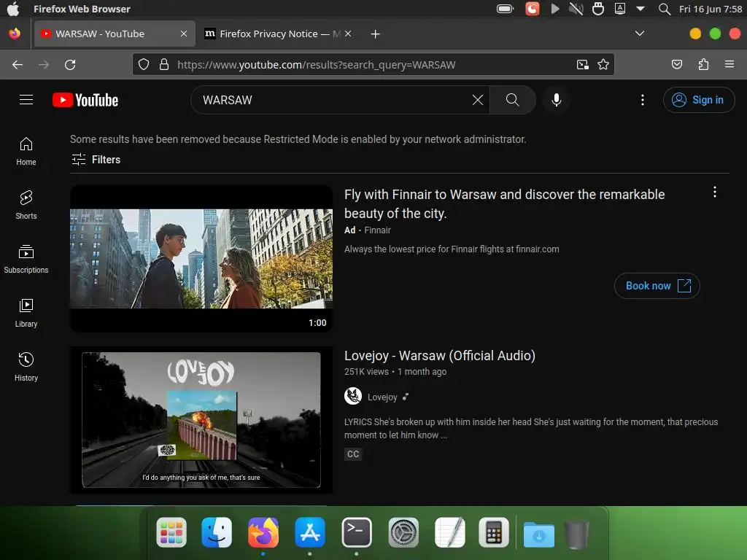Click the Sign in button
Viewport: 747px width, 560px height.
click(698, 99)
